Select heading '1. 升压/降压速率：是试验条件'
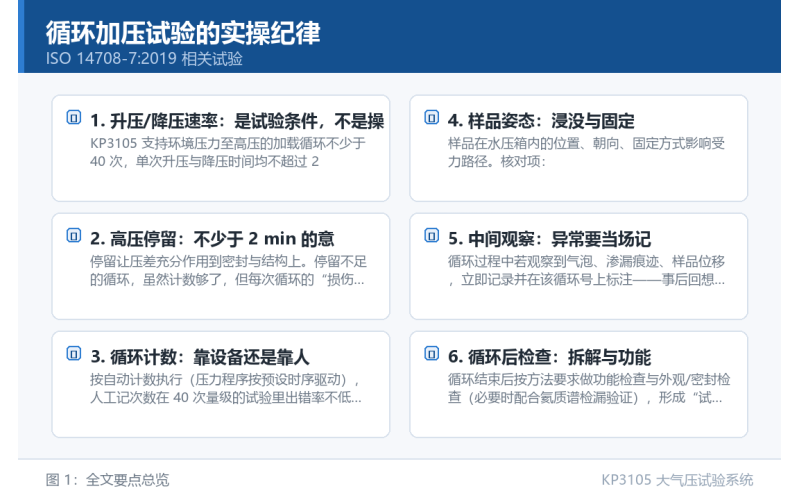This screenshot has width=800, height=500. pyautogui.click(x=204, y=121)
